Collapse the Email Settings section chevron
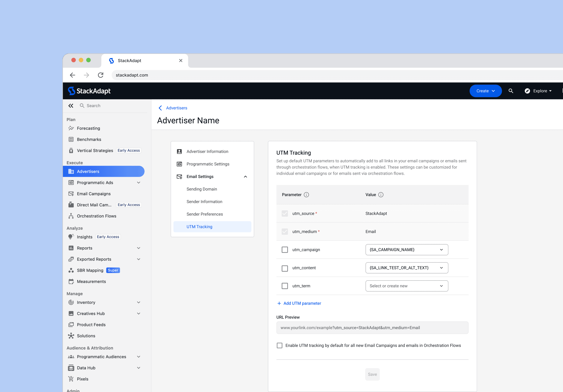The width and height of the screenshot is (563, 392). [245, 176]
